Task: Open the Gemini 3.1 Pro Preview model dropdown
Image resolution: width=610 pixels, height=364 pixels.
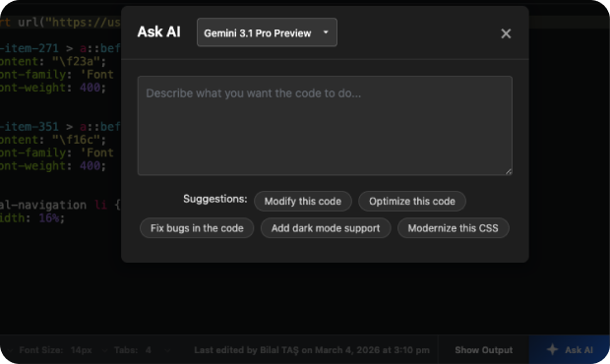Action: (x=267, y=32)
